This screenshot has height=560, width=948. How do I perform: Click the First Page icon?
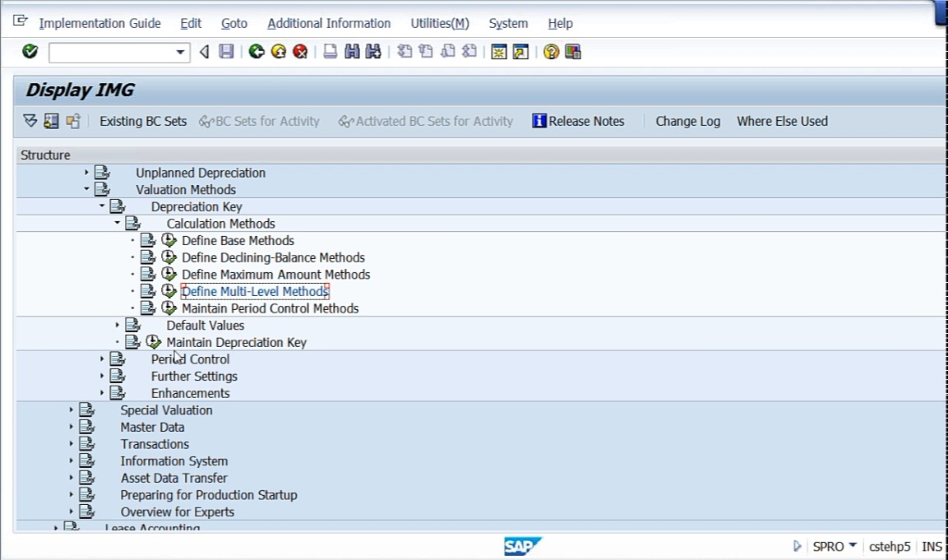[405, 52]
